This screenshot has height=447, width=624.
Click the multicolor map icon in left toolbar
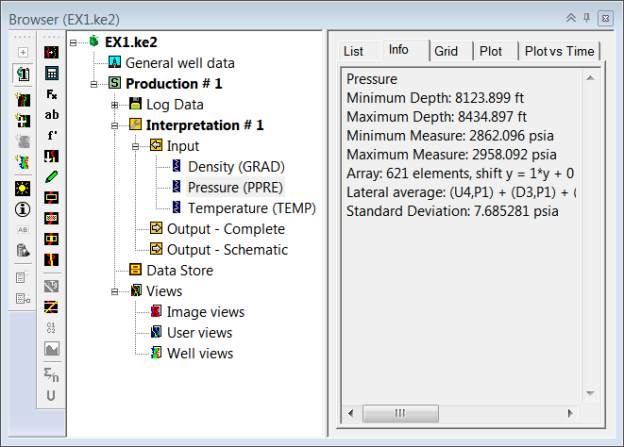point(23,162)
